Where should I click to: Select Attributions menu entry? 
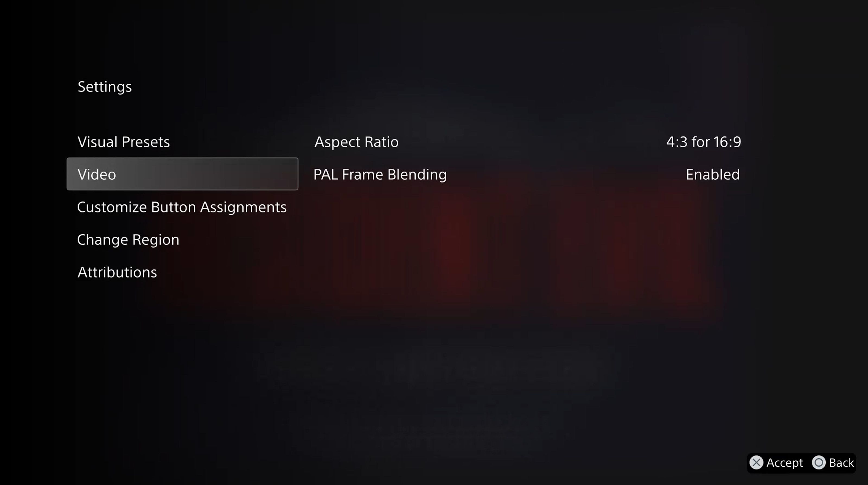tap(117, 272)
